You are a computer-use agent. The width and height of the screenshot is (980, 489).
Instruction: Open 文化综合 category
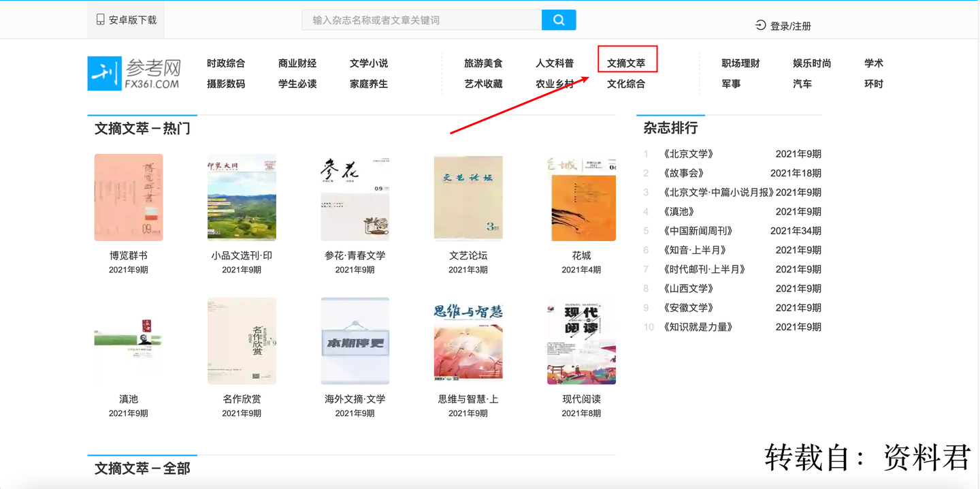[626, 84]
